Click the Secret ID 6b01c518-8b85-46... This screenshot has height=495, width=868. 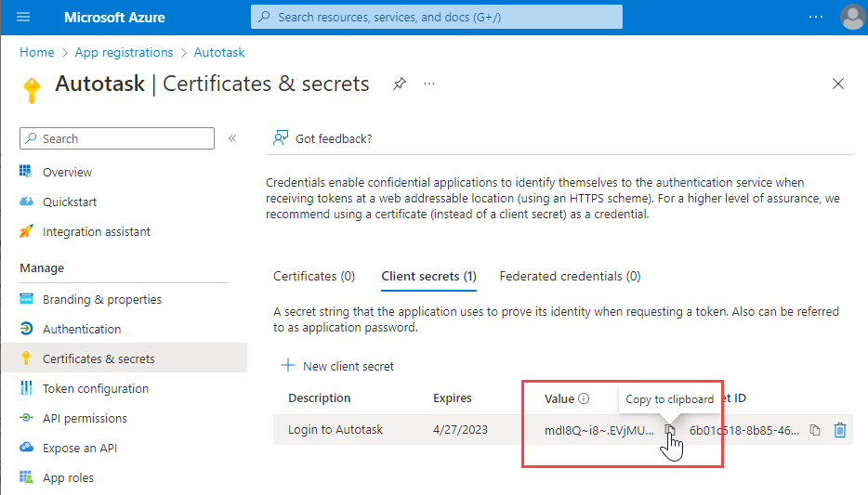tap(744, 430)
